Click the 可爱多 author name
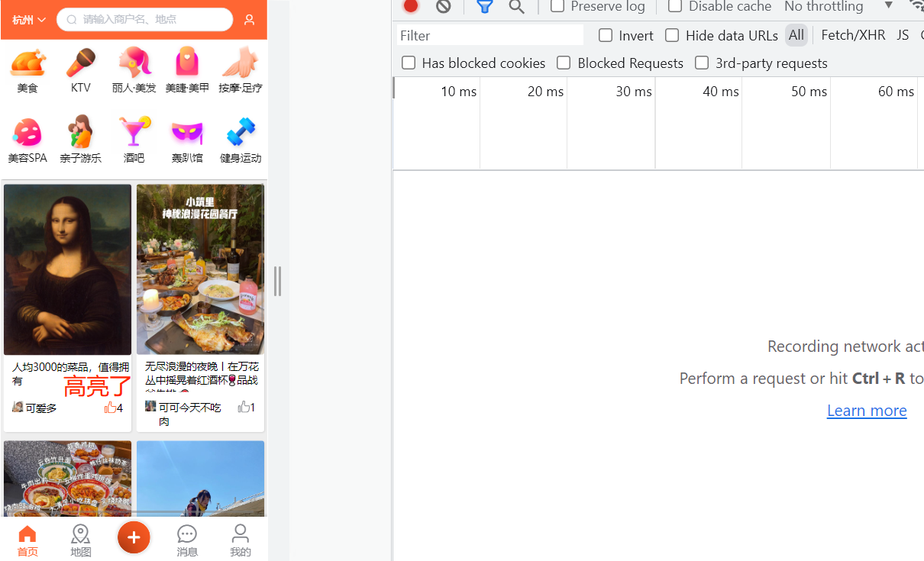This screenshot has width=924, height=561. coord(41,408)
